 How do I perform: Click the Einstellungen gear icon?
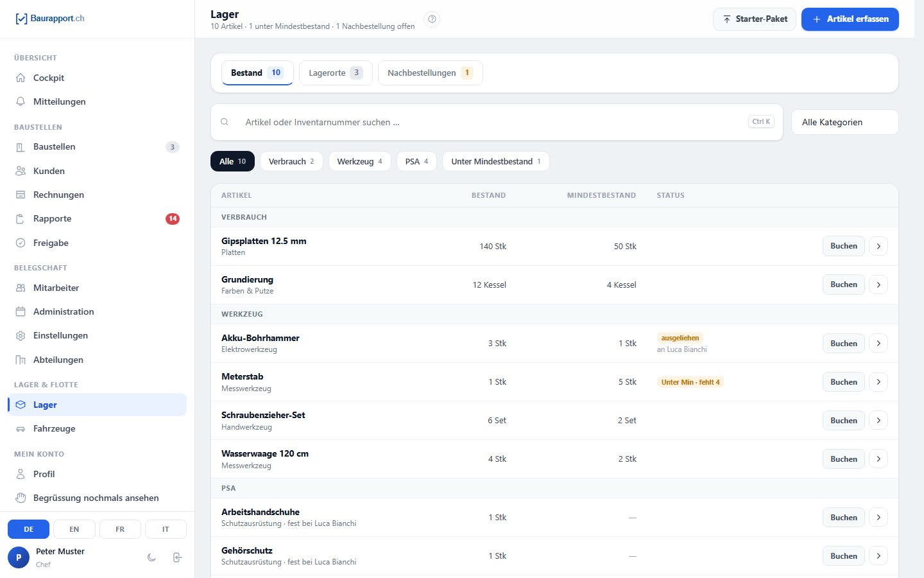coord(21,336)
